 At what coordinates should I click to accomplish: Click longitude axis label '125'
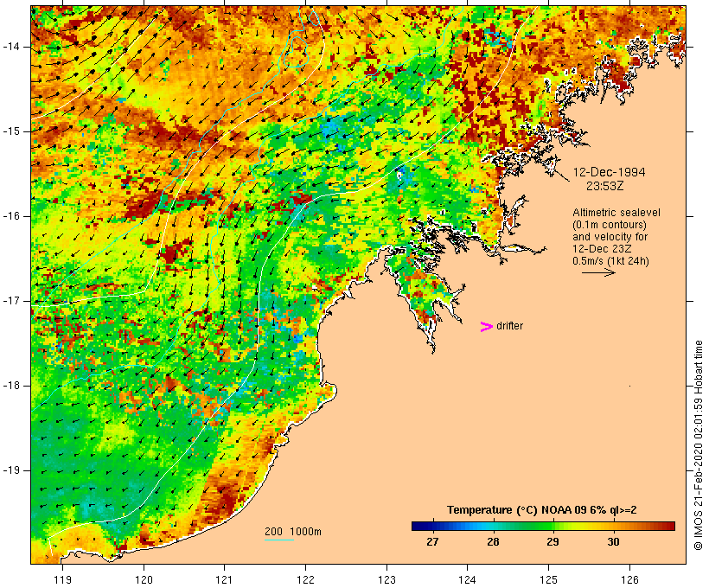548,580
